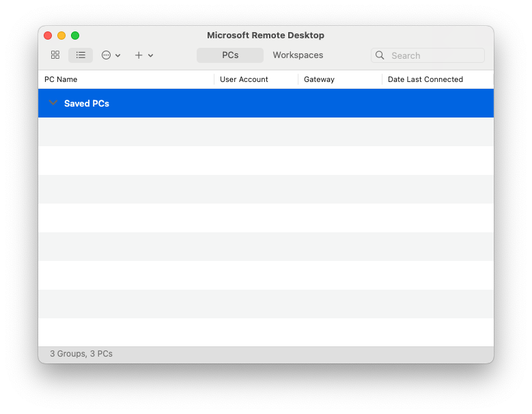
Task: Focus the Search text field
Action: point(434,55)
